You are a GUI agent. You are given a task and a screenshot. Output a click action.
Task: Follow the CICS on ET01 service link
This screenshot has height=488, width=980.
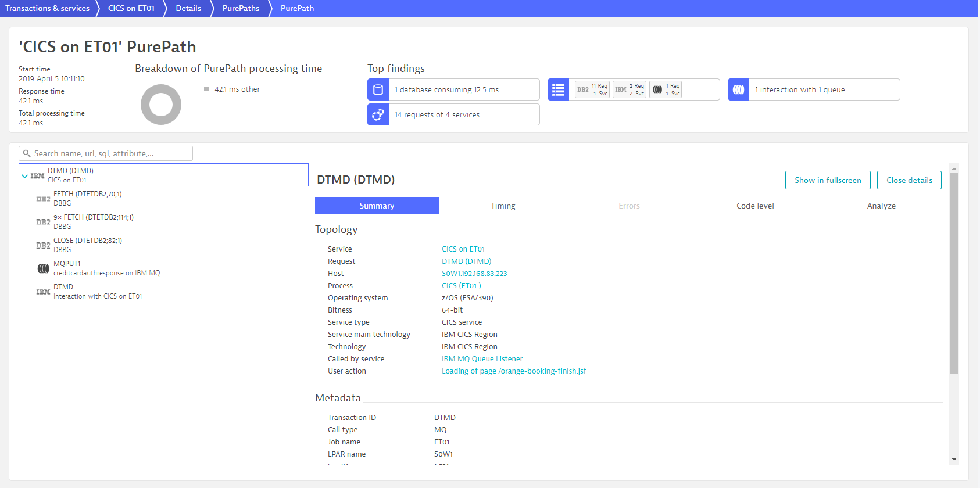[x=463, y=249]
